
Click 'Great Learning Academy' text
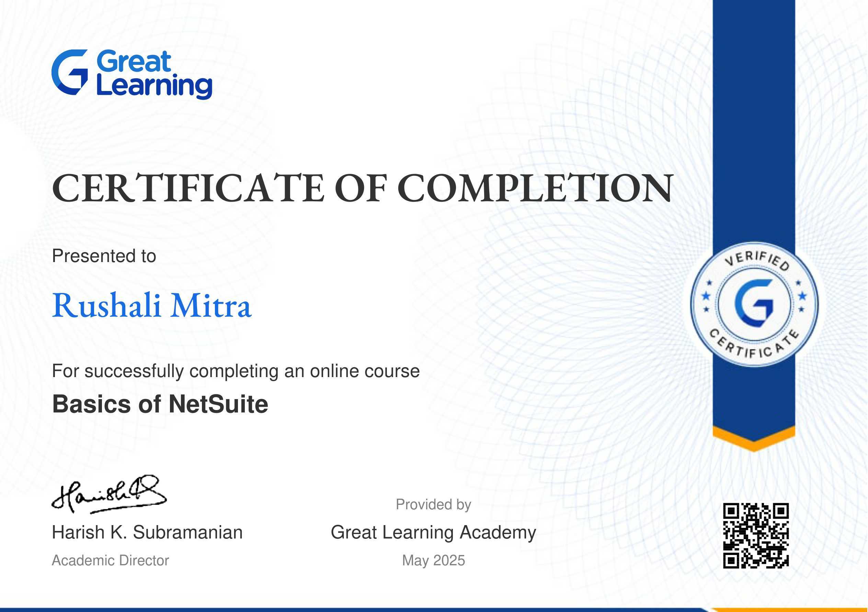point(433,533)
